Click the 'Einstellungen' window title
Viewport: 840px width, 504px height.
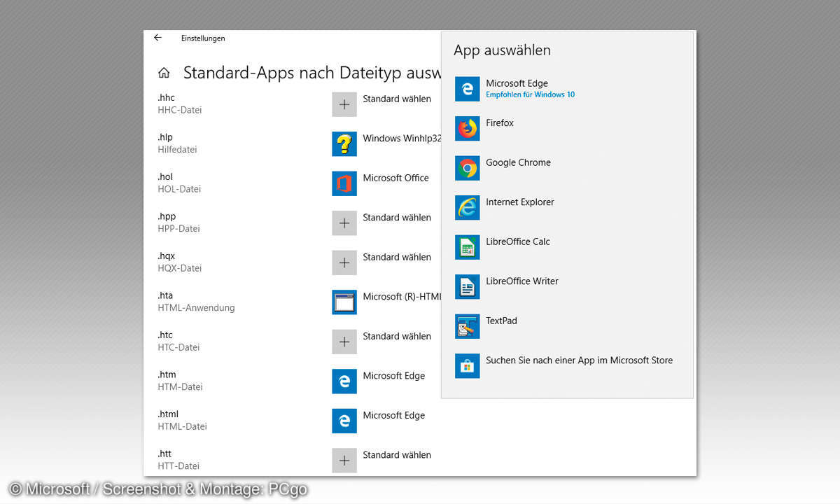203,38
